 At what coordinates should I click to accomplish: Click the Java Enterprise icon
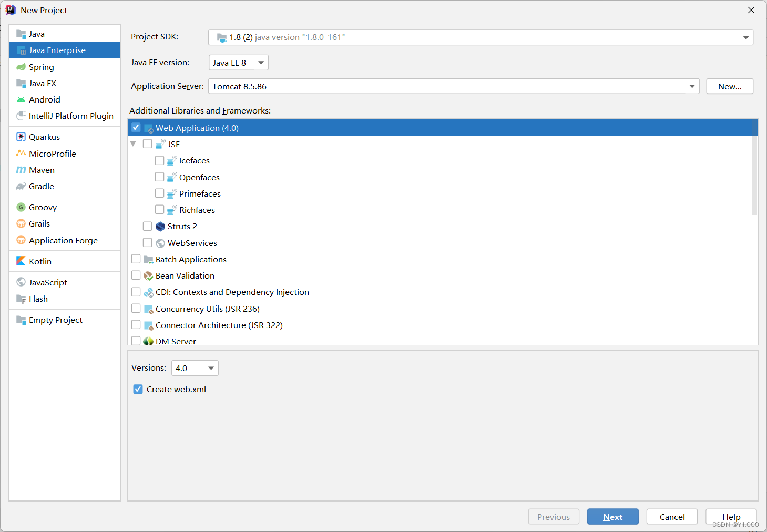(21, 50)
